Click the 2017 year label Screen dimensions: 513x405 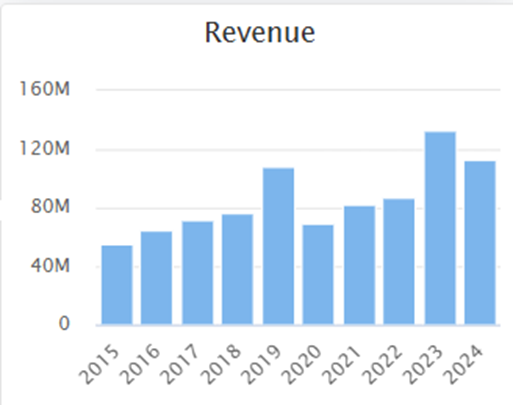click(x=180, y=365)
